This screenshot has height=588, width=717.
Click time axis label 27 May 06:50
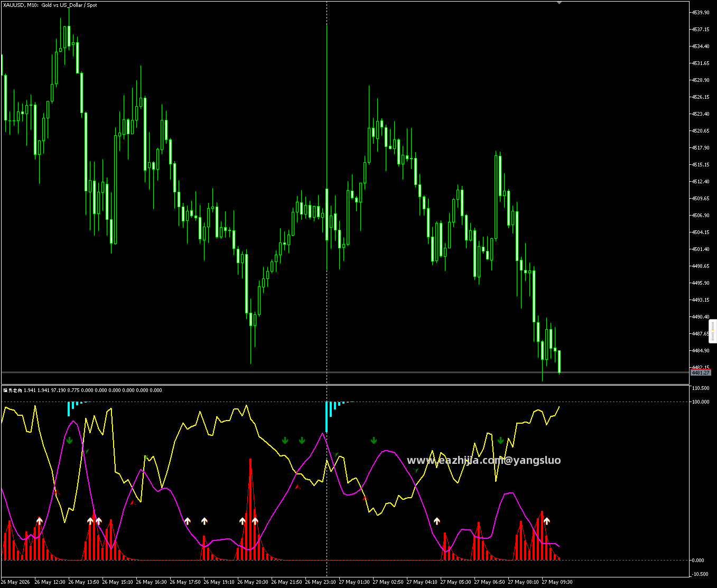click(490, 582)
